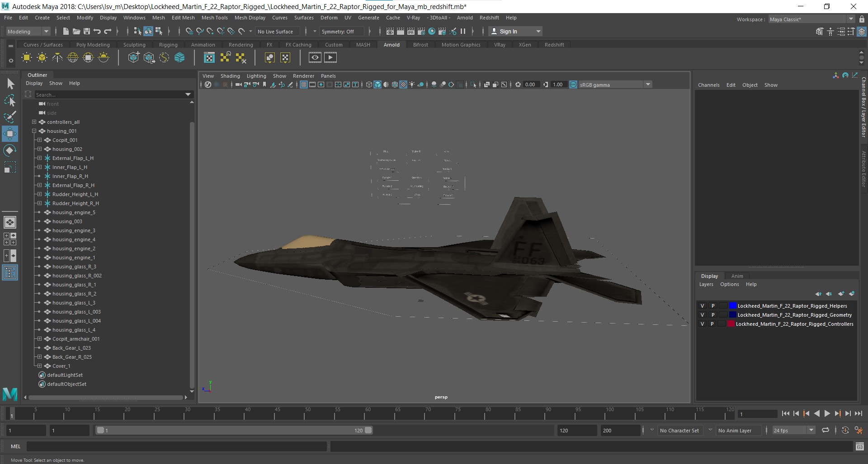Open the viewport Shading menu
868x464 pixels.
230,76
